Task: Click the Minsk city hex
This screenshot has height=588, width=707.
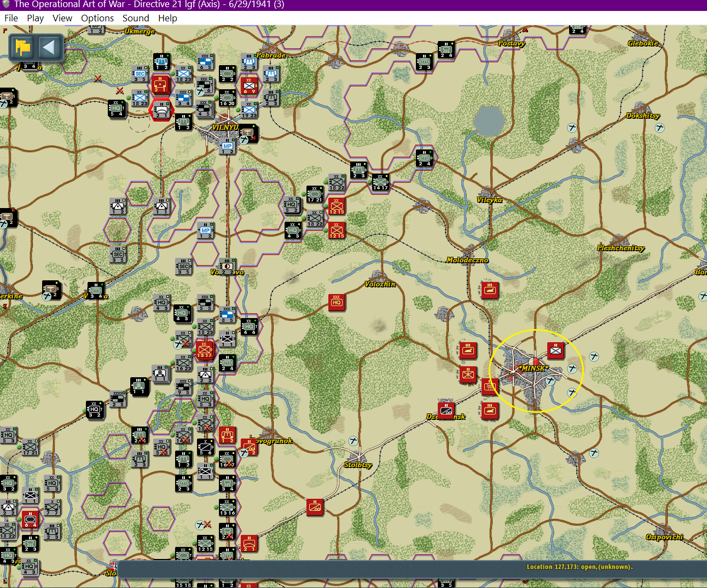Action: [534, 370]
